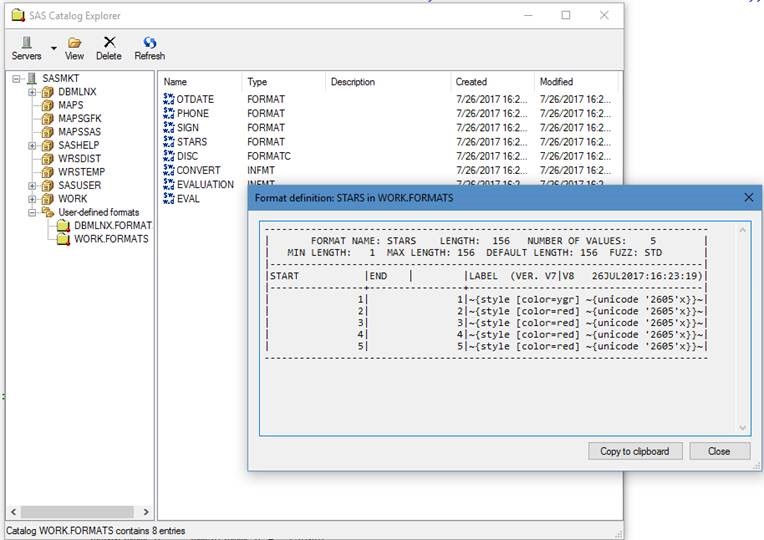This screenshot has height=540, width=764.
Task: Select the DBMLNX library icon
Action: coord(48,92)
